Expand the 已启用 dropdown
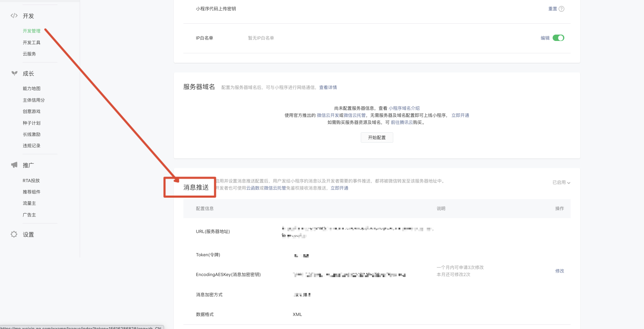The height and width of the screenshot is (329, 644). tap(561, 183)
